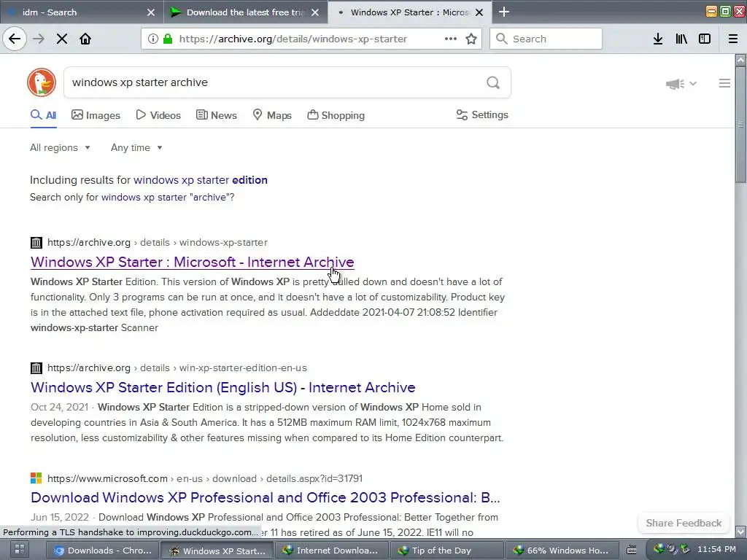
Task: Open the taskbar start/menu button
Action: tap(20, 550)
